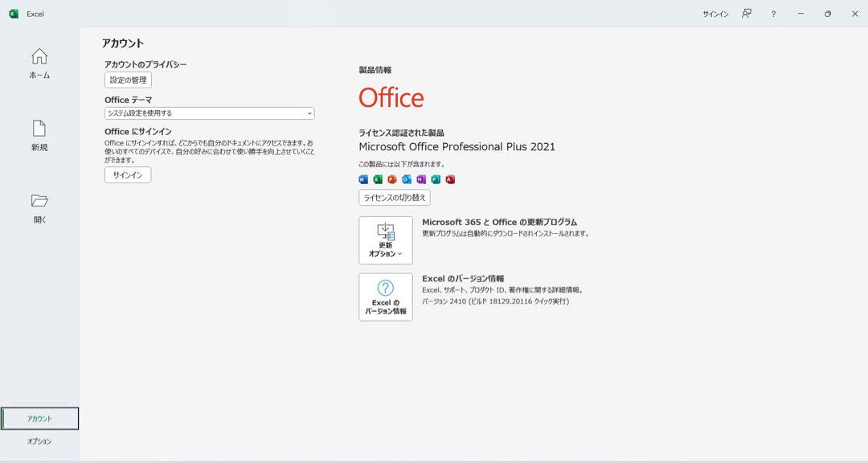Click the help question mark icon
Image resolution: width=868 pixels, height=463 pixels.
[773, 14]
